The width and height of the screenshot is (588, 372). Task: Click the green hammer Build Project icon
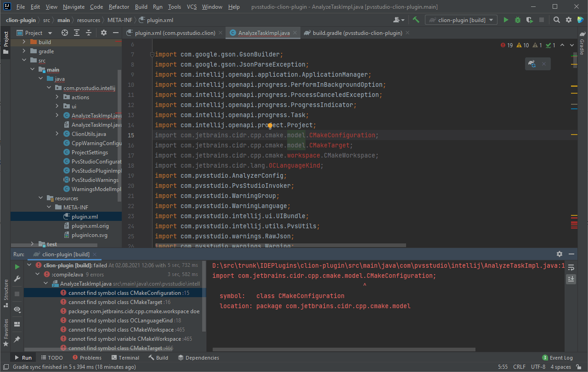point(416,20)
